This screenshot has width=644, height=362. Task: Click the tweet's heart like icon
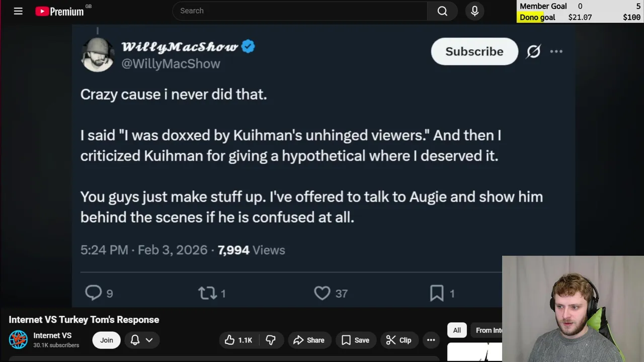click(322, 293)
